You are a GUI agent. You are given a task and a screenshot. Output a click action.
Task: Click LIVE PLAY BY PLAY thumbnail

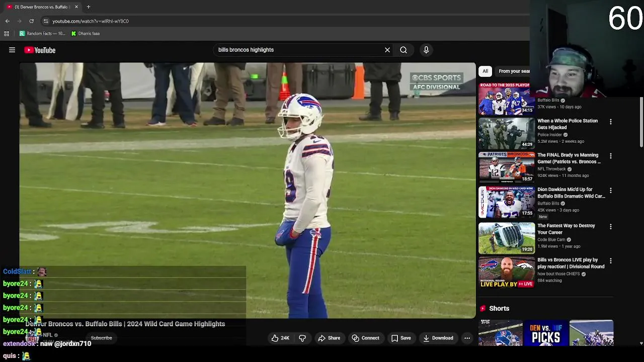click(x=507, y=273)
